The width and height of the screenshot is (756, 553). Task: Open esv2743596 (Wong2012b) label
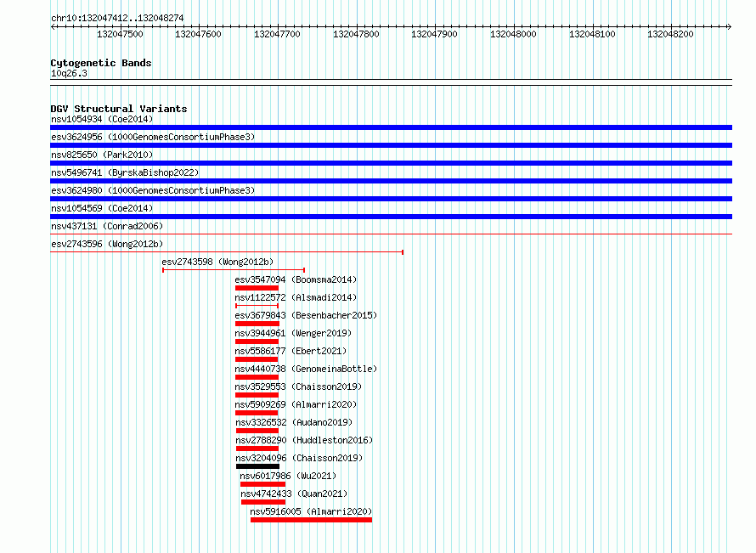[x=107, y=244]
